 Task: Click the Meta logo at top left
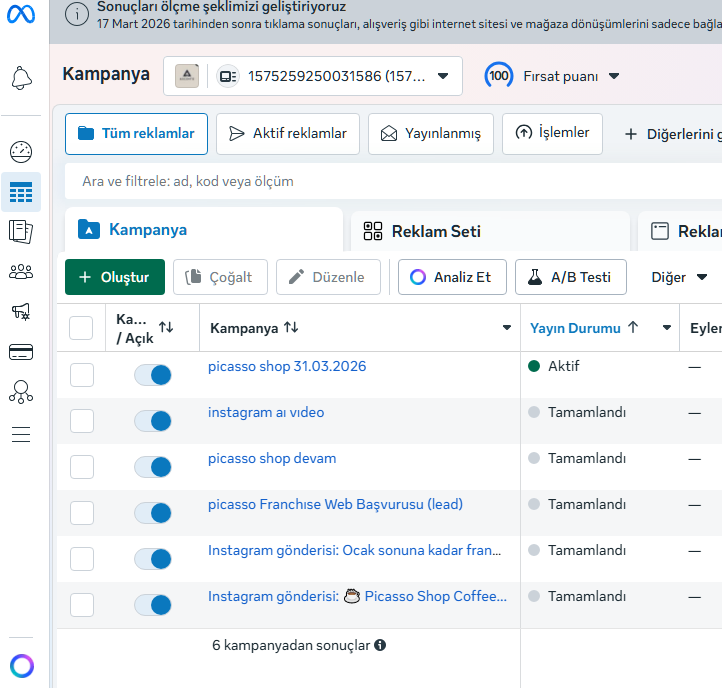21,14
